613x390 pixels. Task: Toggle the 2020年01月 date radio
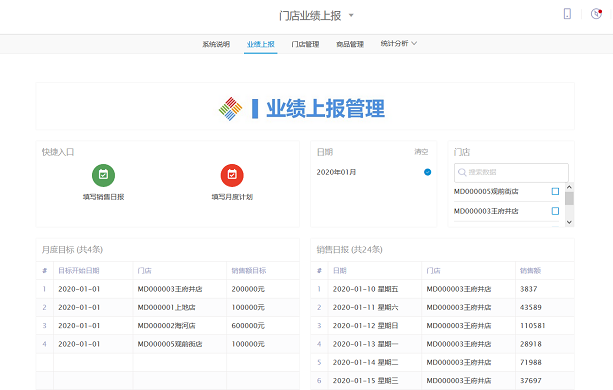tap(428, 172)
